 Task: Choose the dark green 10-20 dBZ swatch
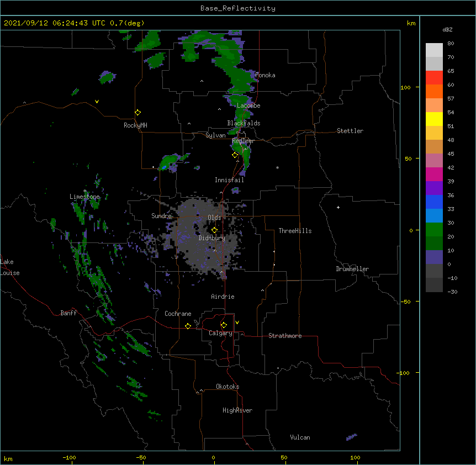click(x=434, y=244)
